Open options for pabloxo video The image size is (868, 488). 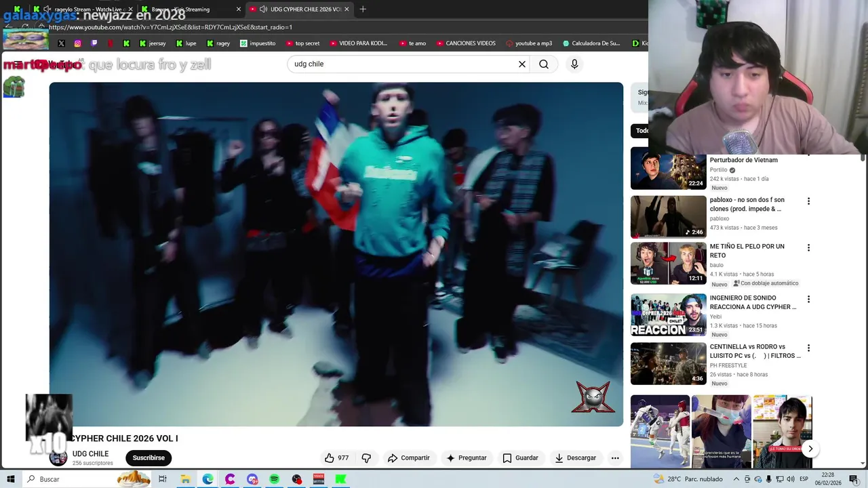[808, 201]
